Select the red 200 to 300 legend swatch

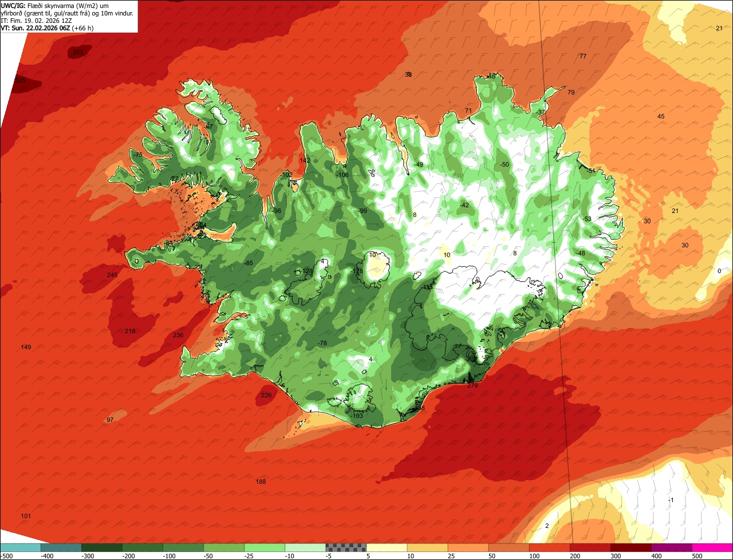point(590,547)
